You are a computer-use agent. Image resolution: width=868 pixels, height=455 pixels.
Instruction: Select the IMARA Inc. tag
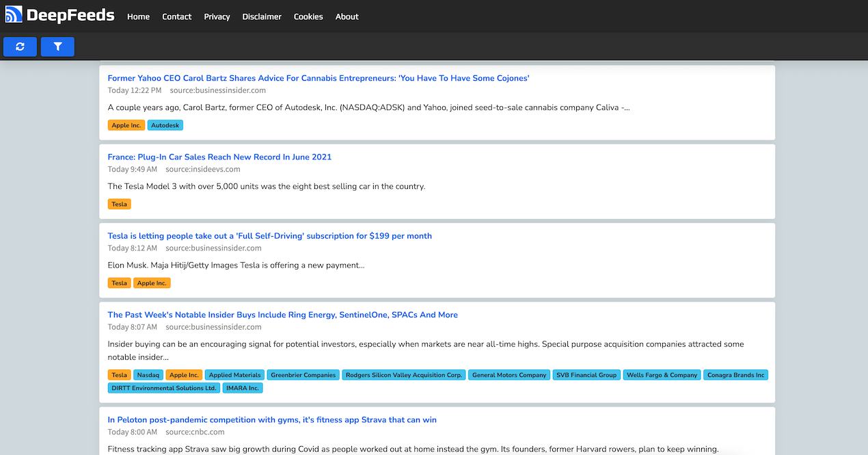point(243,388)
